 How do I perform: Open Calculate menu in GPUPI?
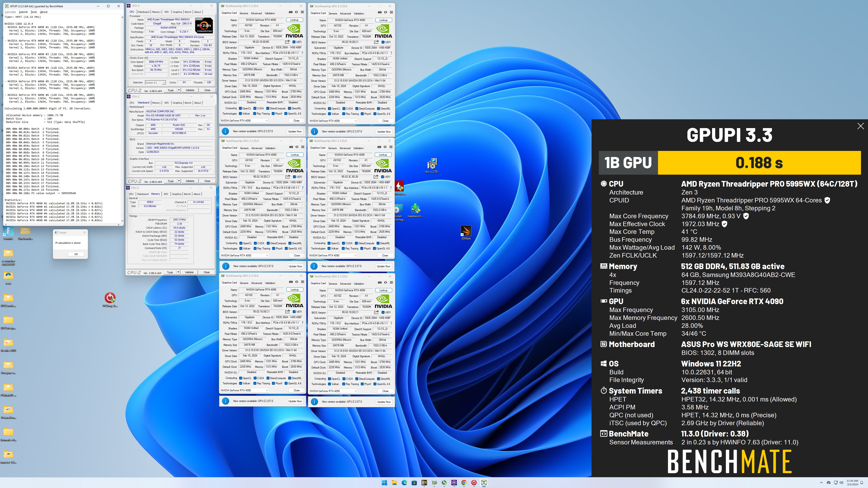[x=10, y=12]
